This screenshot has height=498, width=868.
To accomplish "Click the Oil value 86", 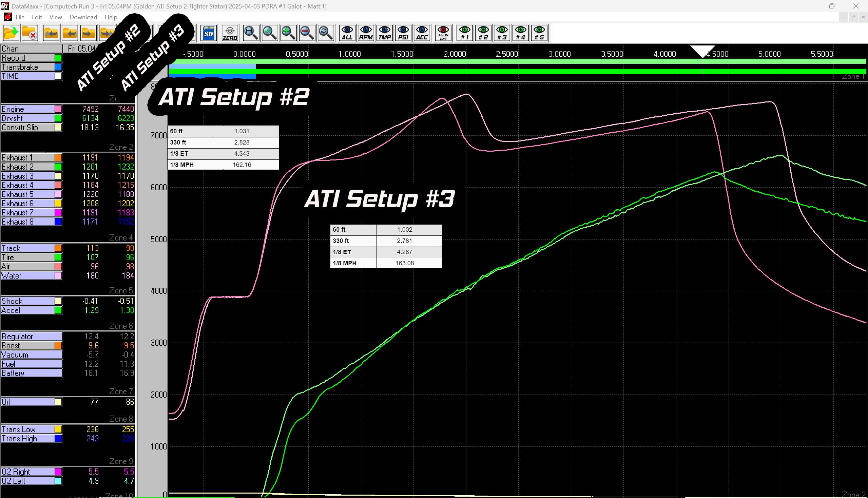I will pyautogui.click(x=130, y=402).
